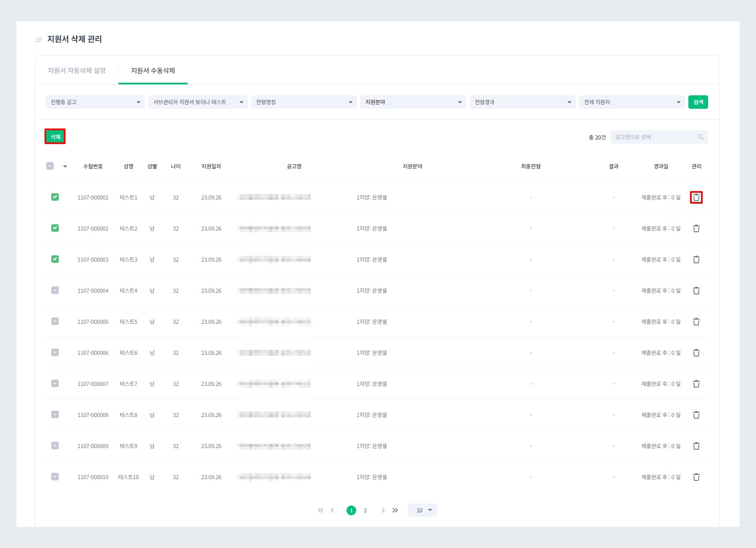The width and height of the screenshot is (756, 548).
Task: Select page 1 in pagination
Action: pyautogui.click(x=351, y=510)
